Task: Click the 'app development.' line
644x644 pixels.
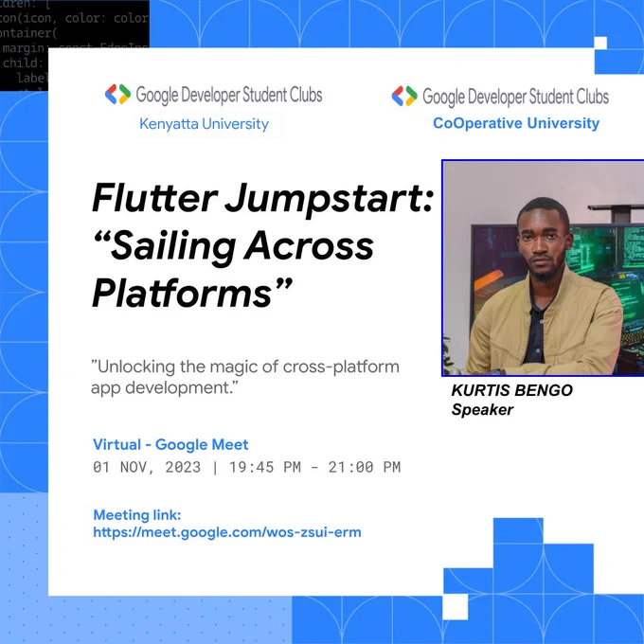Action: pos(164,388)
